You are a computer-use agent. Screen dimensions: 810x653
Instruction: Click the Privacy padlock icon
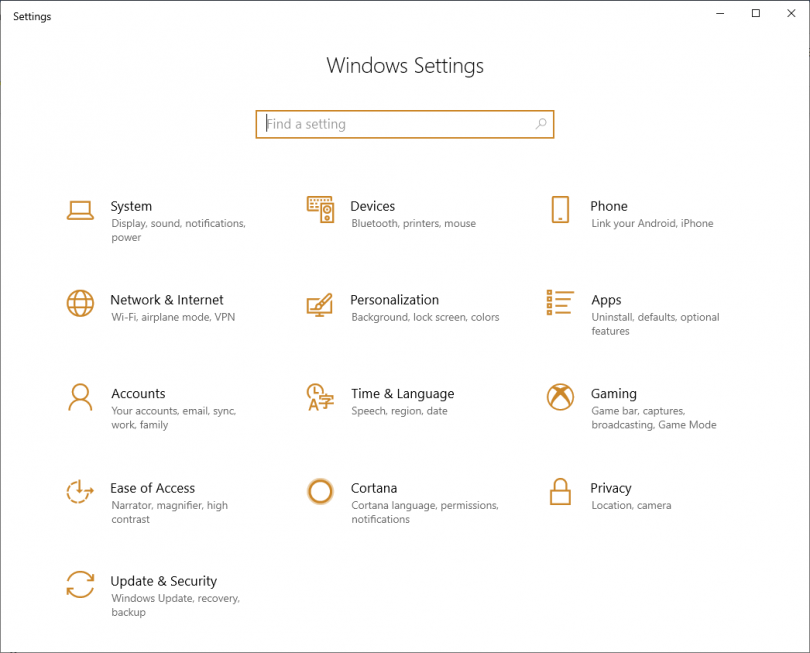point(560,493)
